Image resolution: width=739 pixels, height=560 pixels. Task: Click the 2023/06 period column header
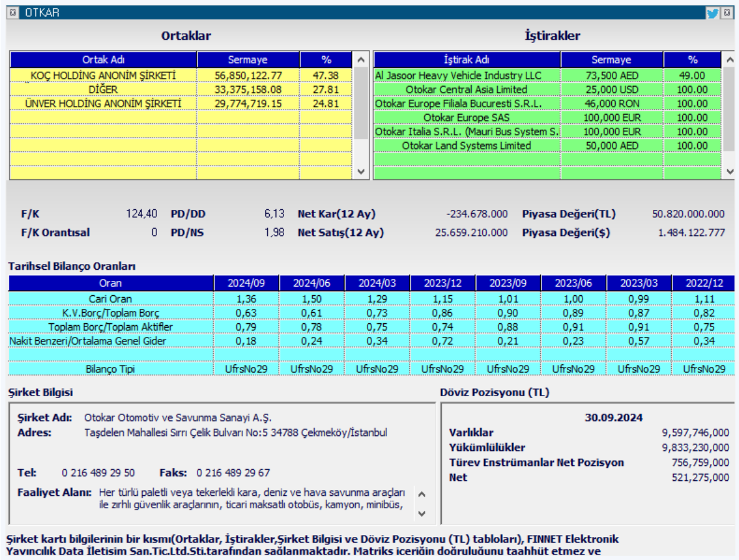coord(574,283)
